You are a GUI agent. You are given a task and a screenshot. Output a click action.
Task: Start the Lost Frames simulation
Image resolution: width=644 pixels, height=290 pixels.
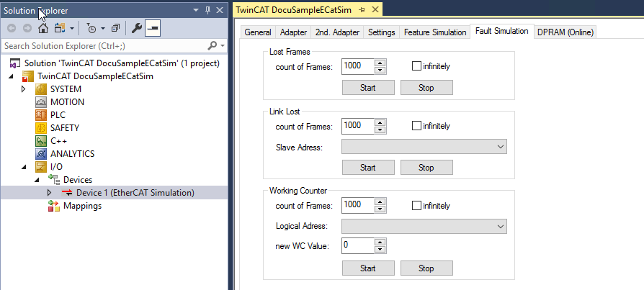(x=368, y=87)
